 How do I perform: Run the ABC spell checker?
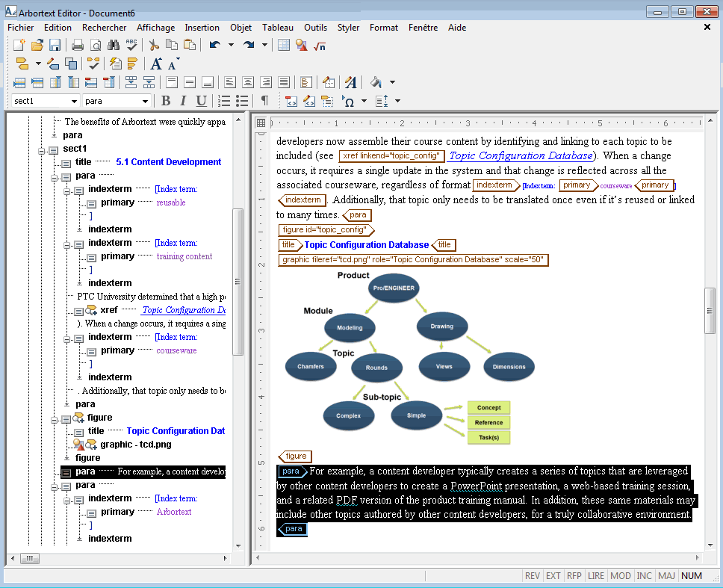[131, 45]
